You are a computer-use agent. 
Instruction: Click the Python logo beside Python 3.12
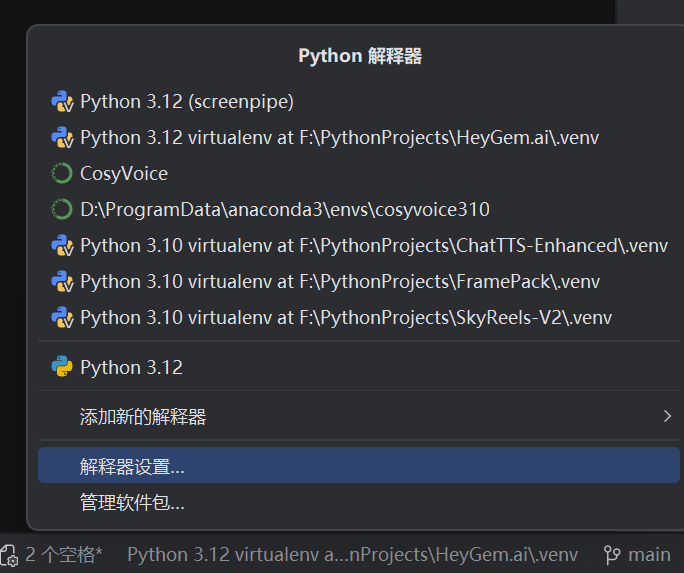pyautogui.click(x=62, y=366)
